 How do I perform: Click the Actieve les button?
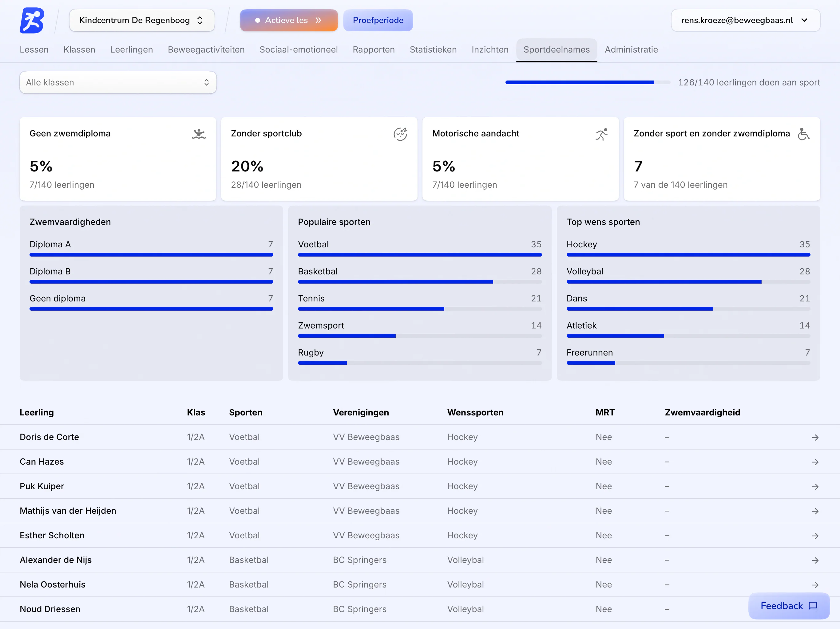[289, 21]
